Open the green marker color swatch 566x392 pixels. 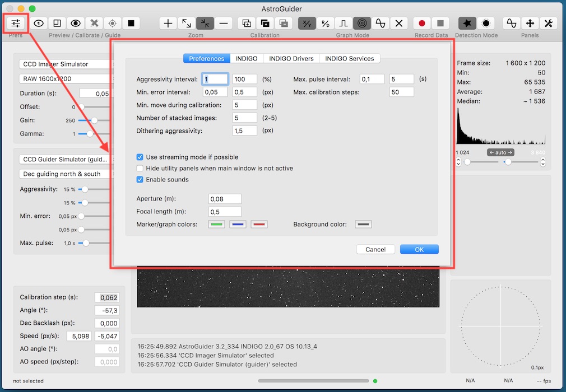tap(216, 225)
